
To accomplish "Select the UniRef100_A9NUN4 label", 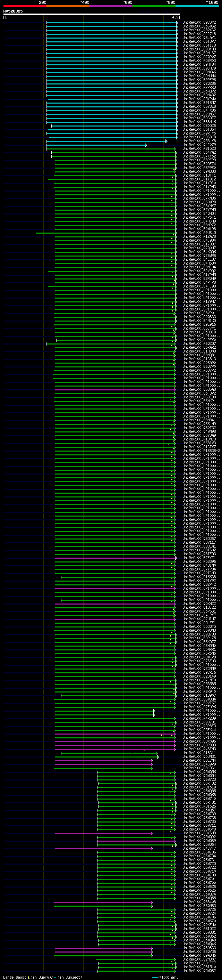I will click(x=199, y=76).
